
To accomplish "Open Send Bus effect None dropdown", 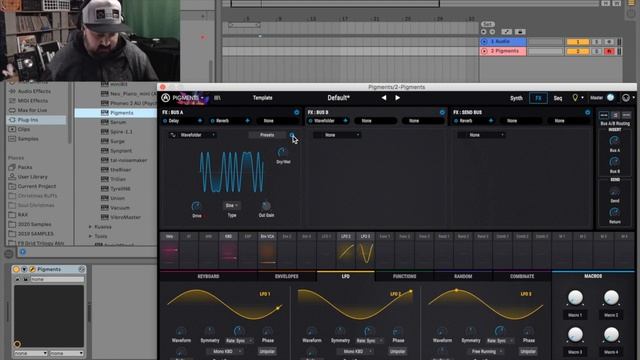I will (482, 135).
